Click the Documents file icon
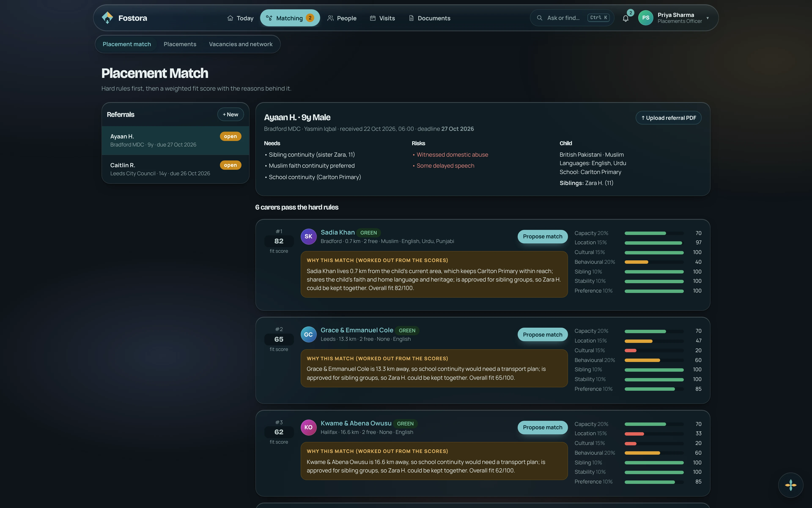 coord(411,18)
